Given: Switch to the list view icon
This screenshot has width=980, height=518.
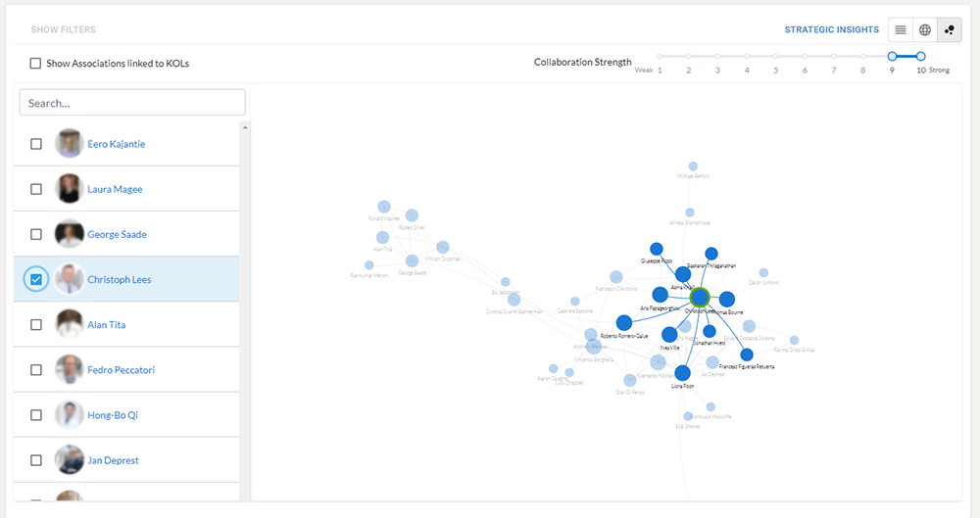Looking at the screenshot, I should coord(901,30).
